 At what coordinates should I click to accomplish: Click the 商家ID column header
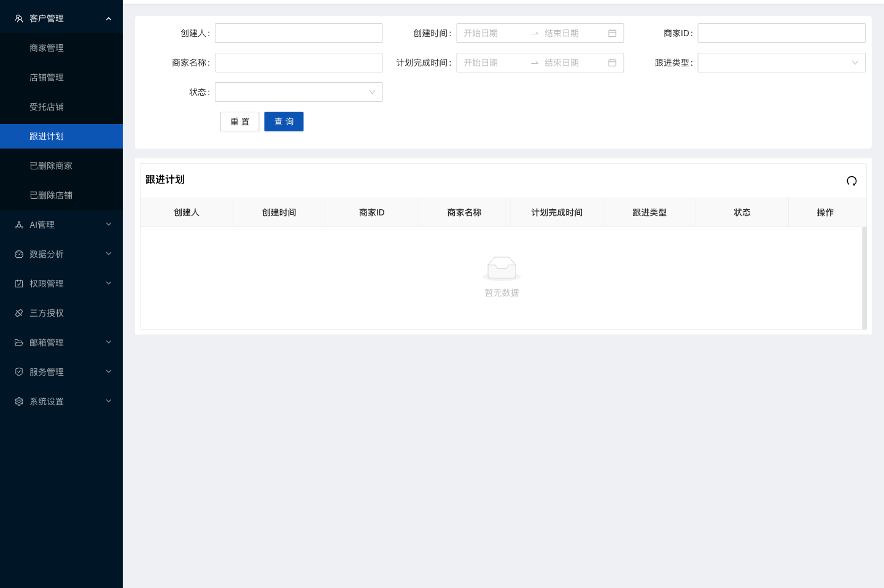pyautogui.click(x=372, y=212)
